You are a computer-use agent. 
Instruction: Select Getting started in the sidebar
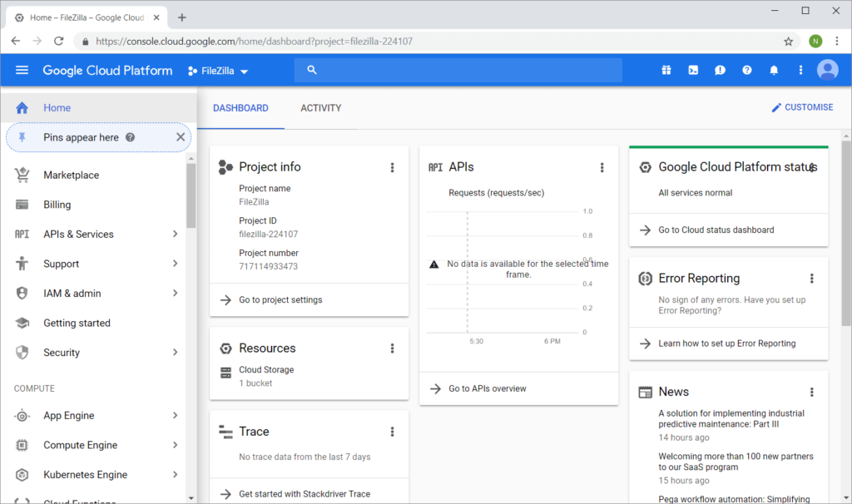pyautogui.click(x=77, y=324)
